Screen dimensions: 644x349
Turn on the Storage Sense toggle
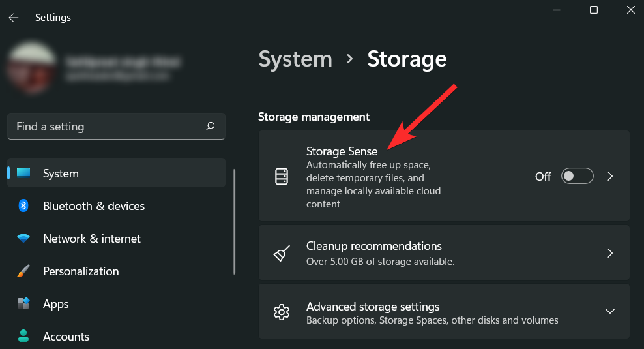coord(577,176)
